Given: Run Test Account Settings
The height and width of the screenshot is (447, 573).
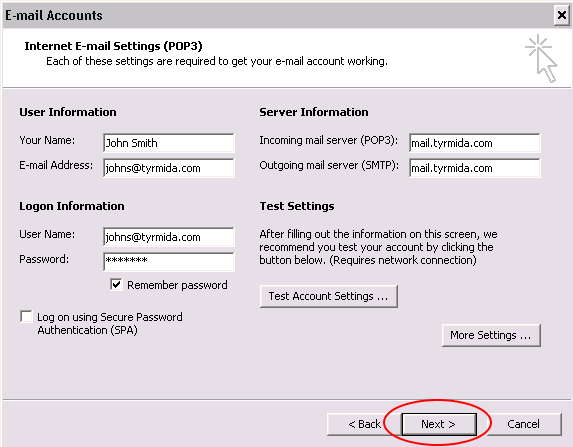Looking at the screenshot, I should (x=328, y=296).
